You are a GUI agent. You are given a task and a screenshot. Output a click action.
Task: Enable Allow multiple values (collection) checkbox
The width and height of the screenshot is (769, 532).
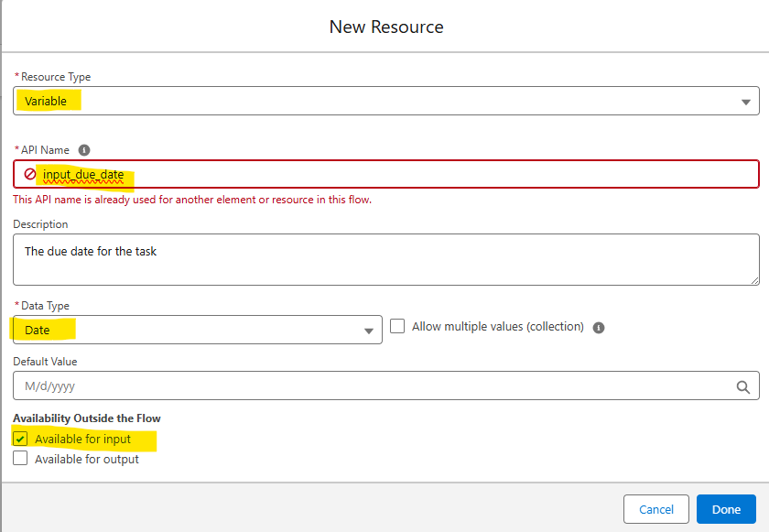click(397, 326)
